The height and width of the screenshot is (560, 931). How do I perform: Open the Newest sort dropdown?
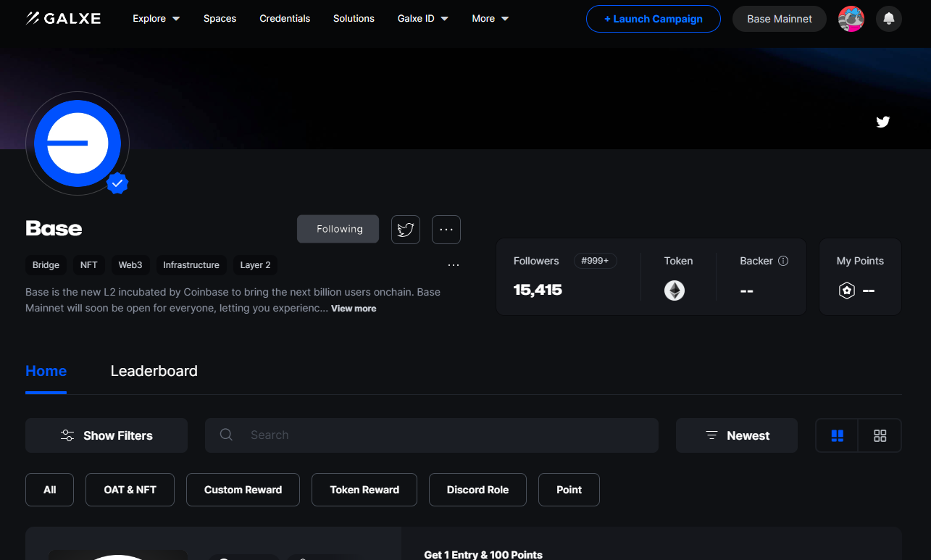[737, 435]
